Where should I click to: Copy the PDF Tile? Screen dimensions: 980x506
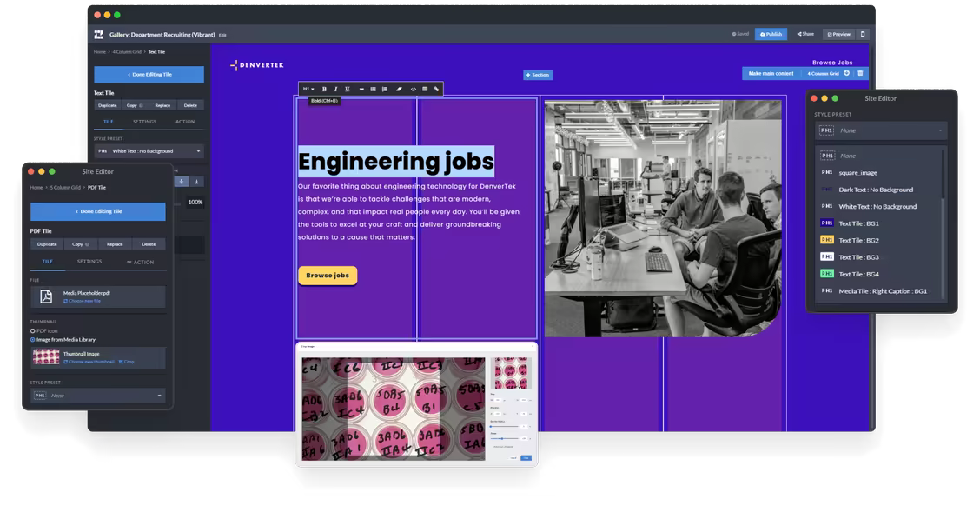81,244
